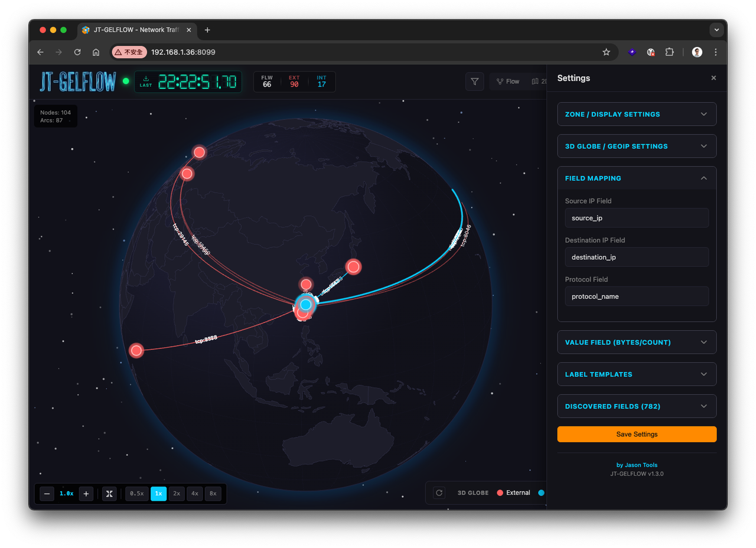Image resolution: width=756 pixels, height=548 pixels.
Task: Bookmark this page with the star icon
Action: click(x=606, y=52)
